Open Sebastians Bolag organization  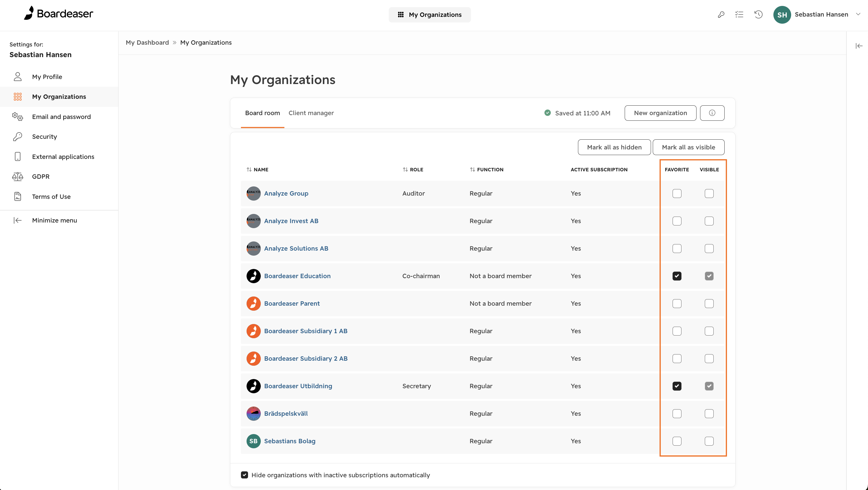coord(289,441)
